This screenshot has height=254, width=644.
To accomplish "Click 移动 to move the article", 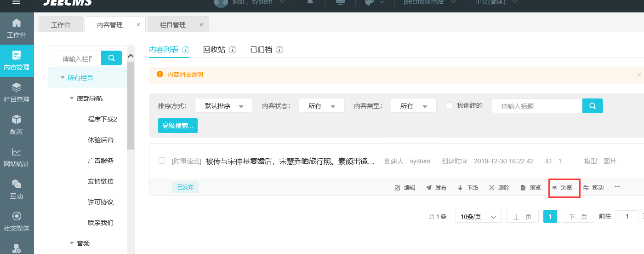I will pos(593,188).
